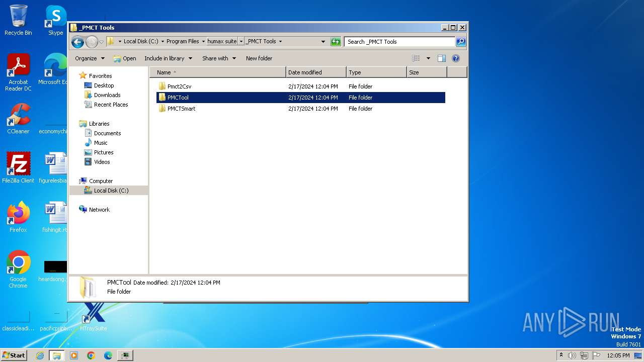The height and width of the screenshot is (362, 644).
Task: Select Skype desktop shortcut
Action: click(x=55, y=20)
